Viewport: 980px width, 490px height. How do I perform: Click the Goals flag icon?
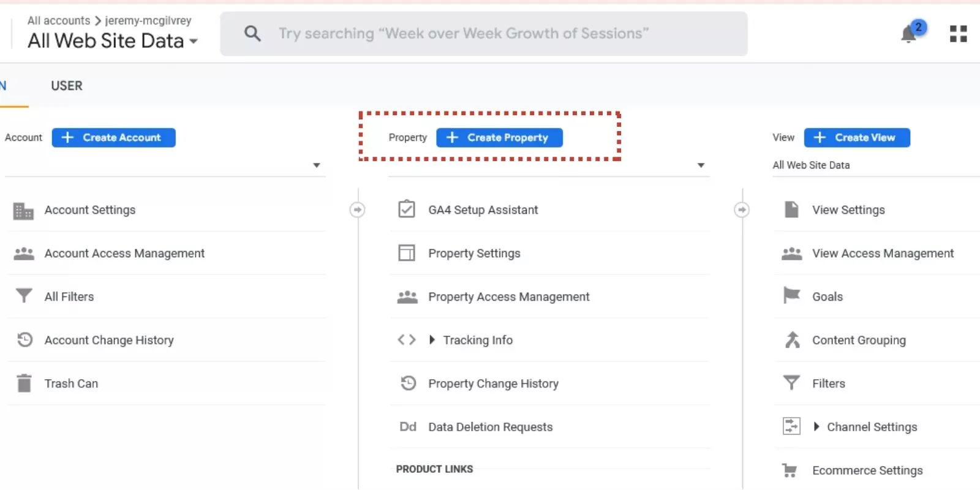click(x=791, y=296)
